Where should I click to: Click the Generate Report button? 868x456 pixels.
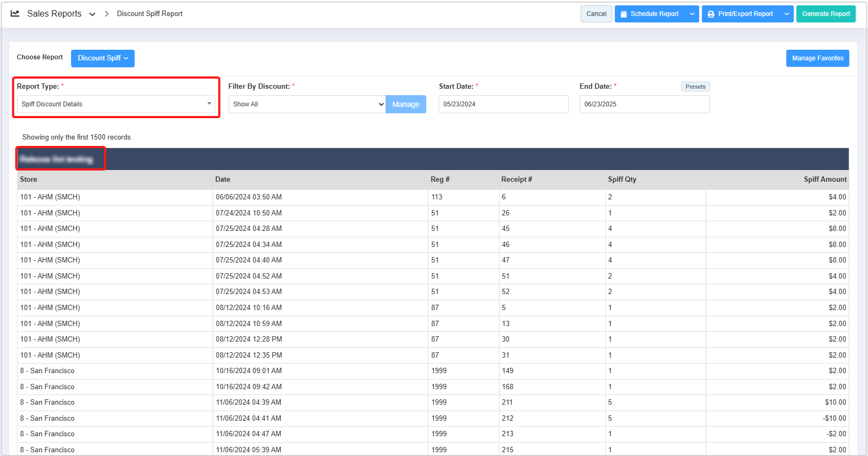point(825,14)
